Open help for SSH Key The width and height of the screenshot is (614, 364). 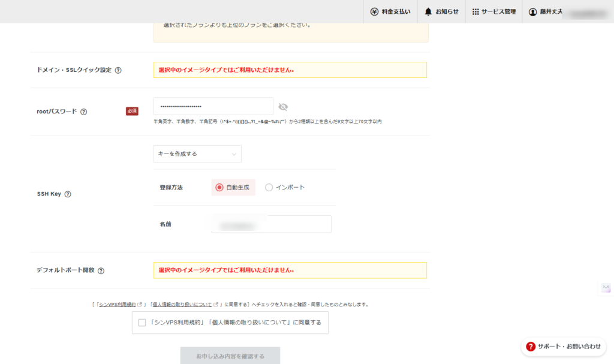point(68,194)
